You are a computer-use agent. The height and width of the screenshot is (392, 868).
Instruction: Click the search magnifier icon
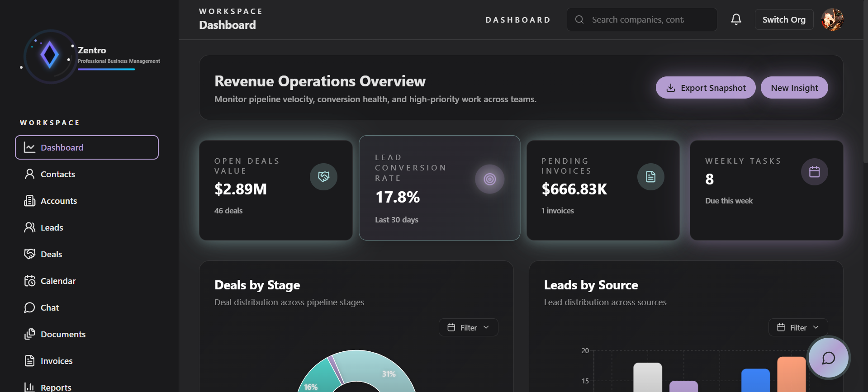579,19
